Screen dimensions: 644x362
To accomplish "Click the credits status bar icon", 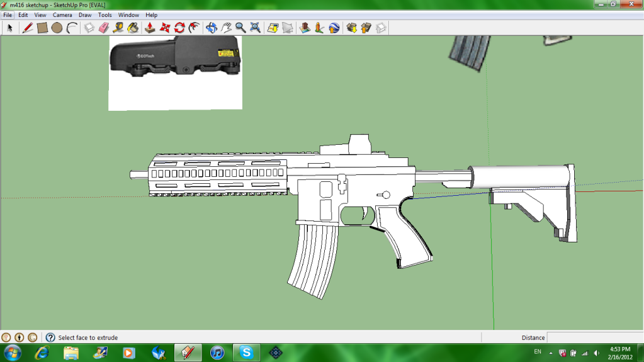I will (x=20, y=337).
